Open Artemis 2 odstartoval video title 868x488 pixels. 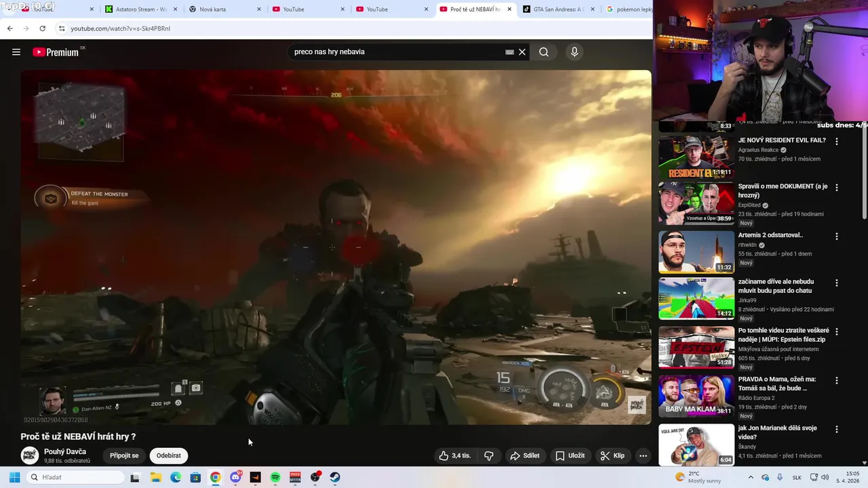point(770,235)
